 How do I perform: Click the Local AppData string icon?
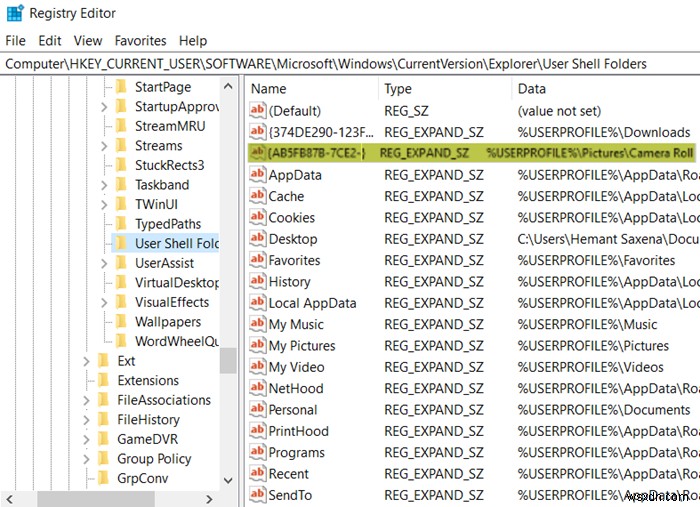[x=258, y=303]
